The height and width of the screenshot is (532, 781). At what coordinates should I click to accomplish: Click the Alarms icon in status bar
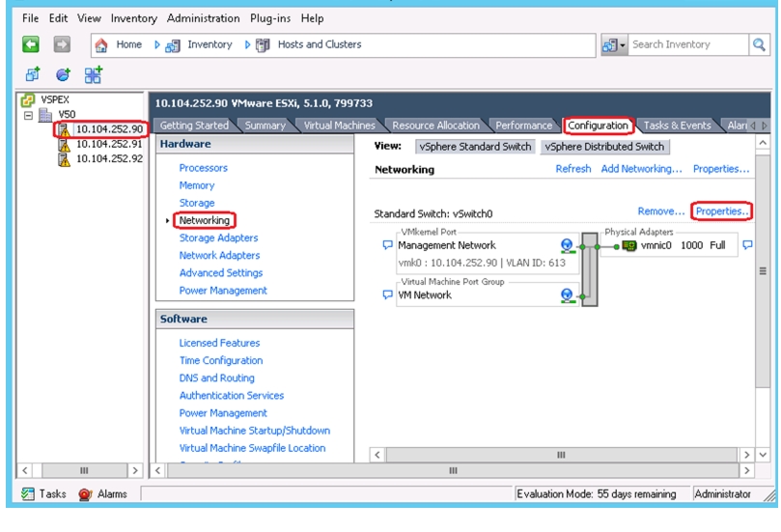coord(85,494)
